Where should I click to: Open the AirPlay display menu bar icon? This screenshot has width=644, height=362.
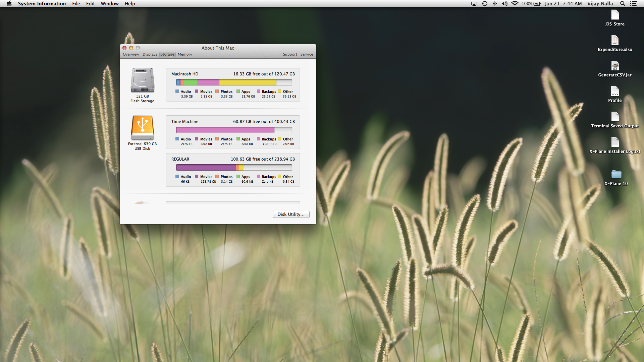[474, 4]
